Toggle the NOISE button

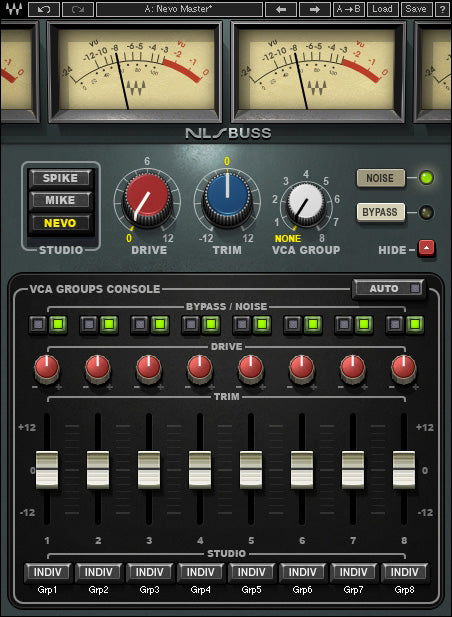[x=380, y=178]
